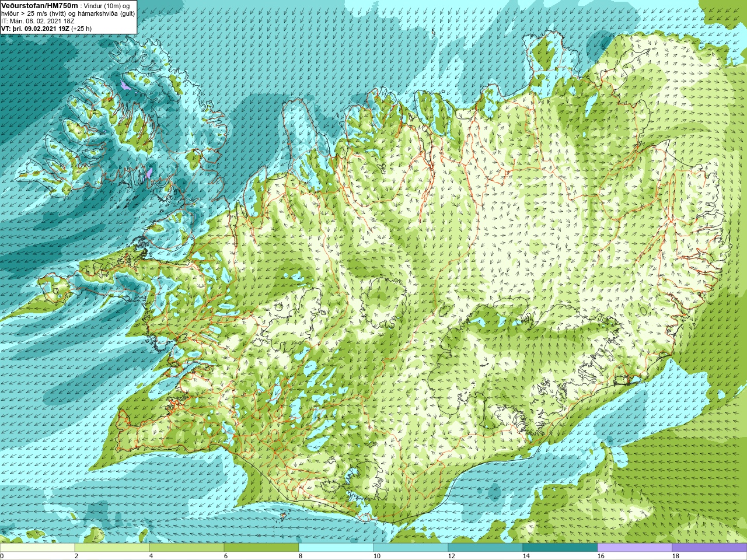Click the legend value '6'
747x560 pixels.
click(x=226, y=556)
